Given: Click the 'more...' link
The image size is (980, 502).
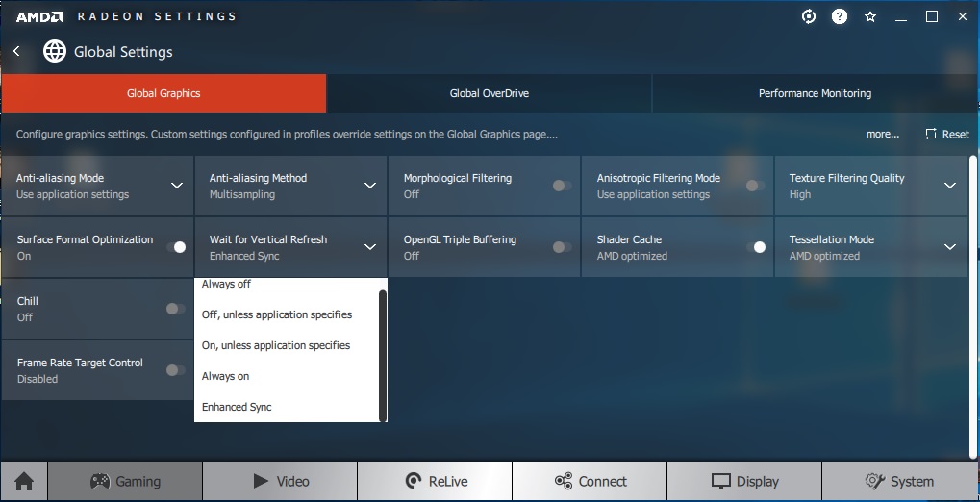Looking at the screenshot, I should click(882, 135).
